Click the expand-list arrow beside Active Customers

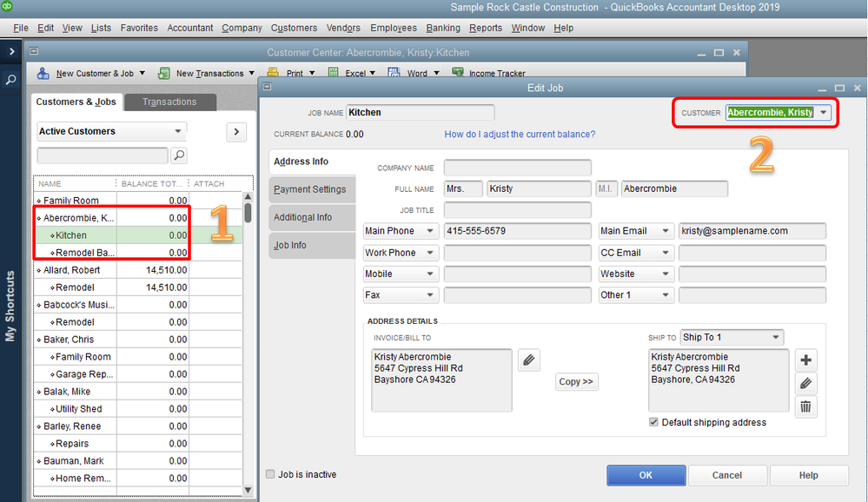pos(236,132)
